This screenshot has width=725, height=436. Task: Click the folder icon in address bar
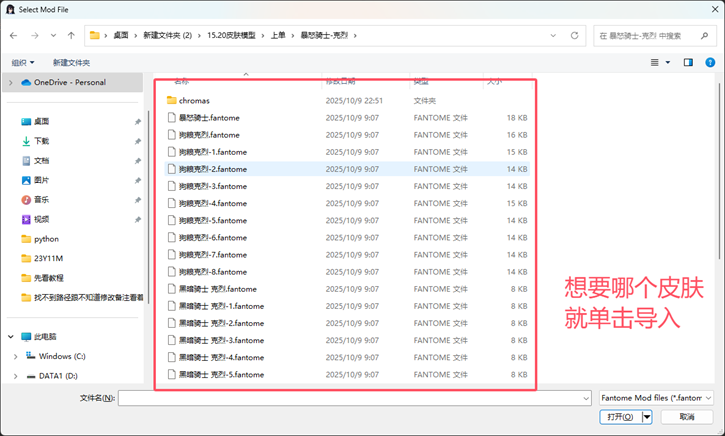tap(95, 36)
